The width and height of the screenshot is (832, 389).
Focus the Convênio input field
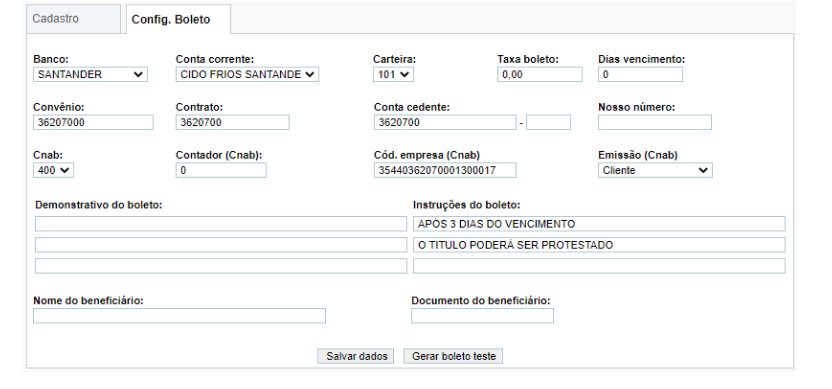(x=93, y=123)
